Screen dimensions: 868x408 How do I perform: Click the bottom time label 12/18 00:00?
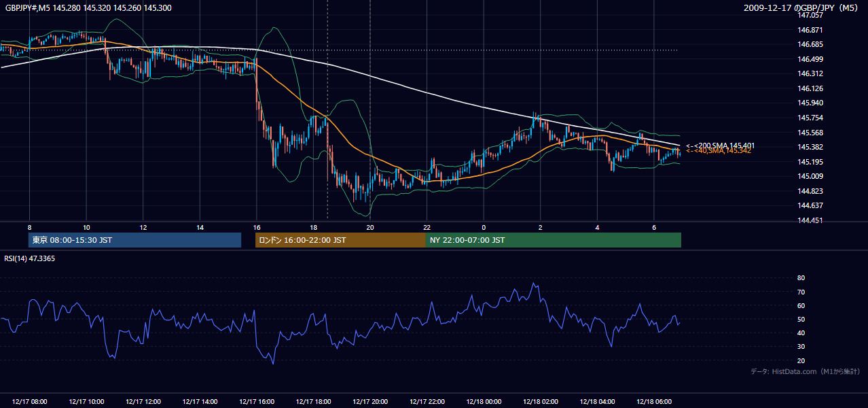click(484, 402)
